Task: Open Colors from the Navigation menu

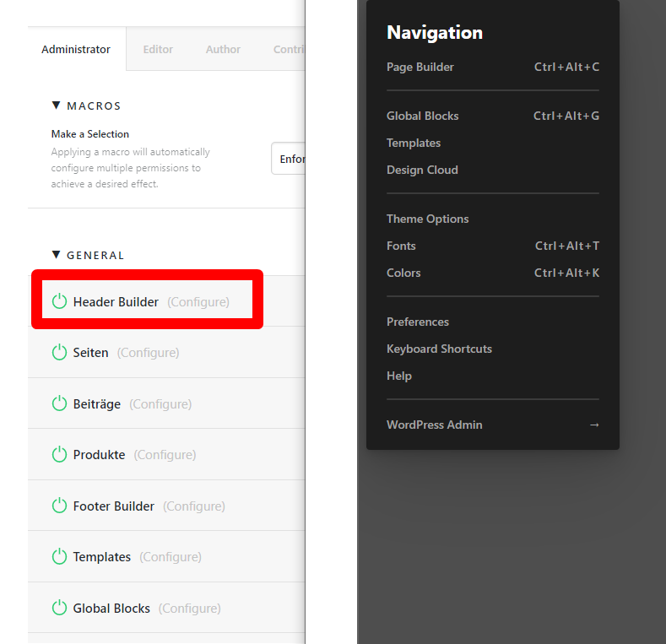Action: (403, 273)
